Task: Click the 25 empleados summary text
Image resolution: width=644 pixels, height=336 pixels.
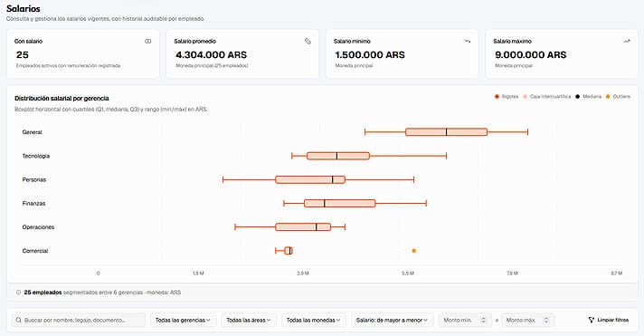Action: (x=43, y=293)
